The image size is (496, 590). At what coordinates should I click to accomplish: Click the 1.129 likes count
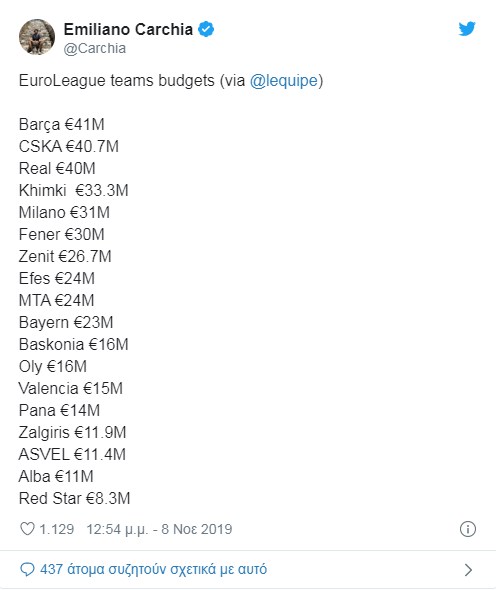tap(57, 529)
